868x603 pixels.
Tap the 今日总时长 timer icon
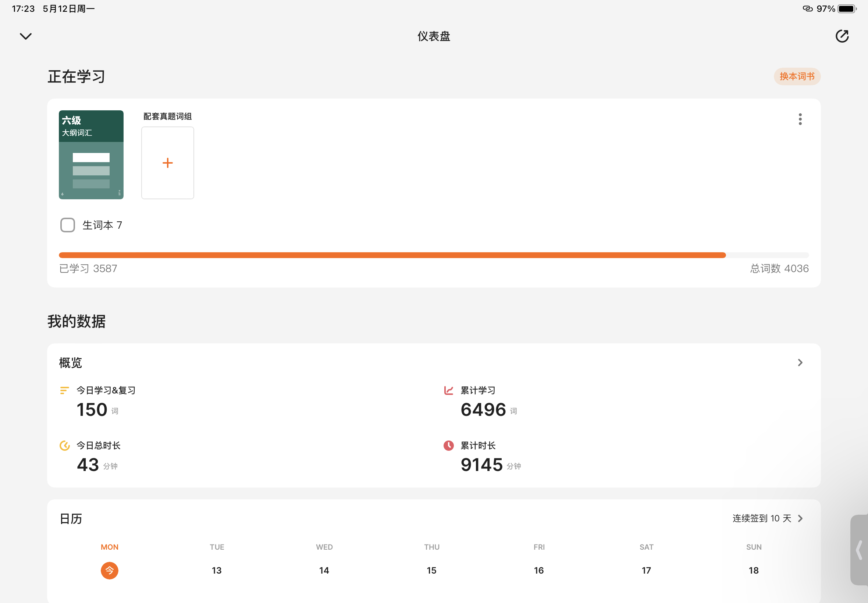coord(65,446)
